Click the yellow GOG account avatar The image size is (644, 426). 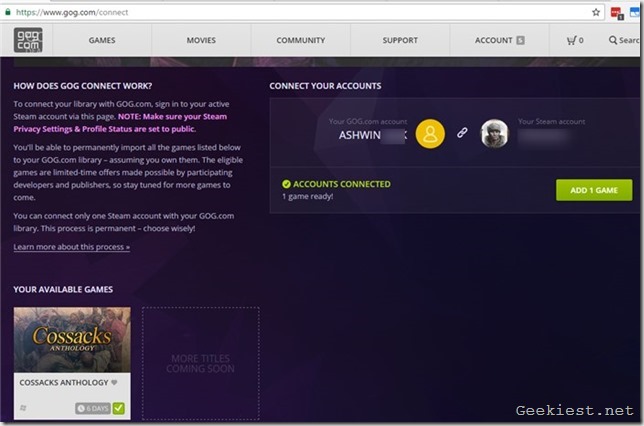point(430,133)
